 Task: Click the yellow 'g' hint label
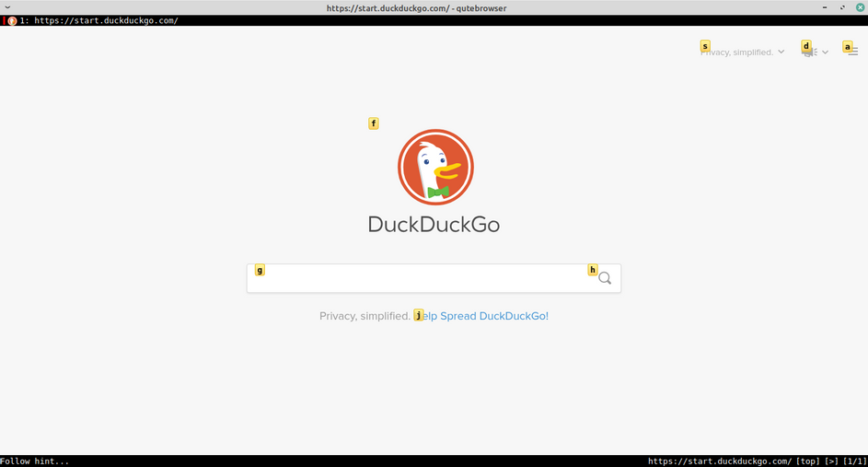coord(260,270)
